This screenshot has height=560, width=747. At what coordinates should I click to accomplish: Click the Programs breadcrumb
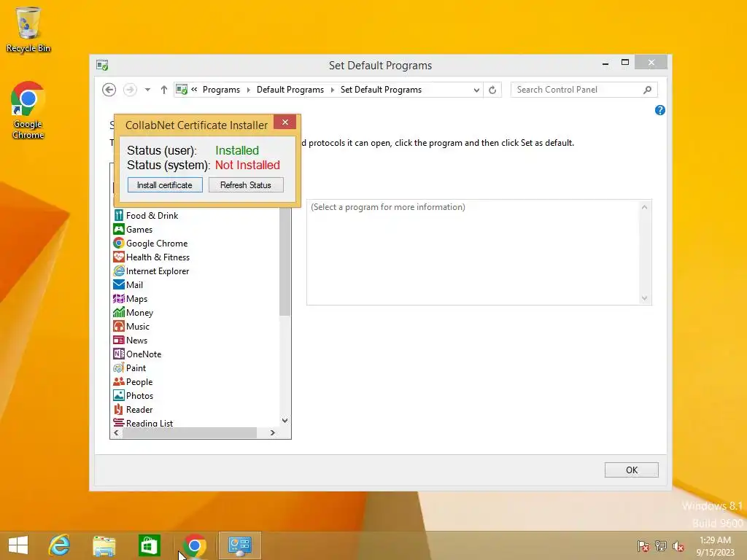[x=221, y=90]
